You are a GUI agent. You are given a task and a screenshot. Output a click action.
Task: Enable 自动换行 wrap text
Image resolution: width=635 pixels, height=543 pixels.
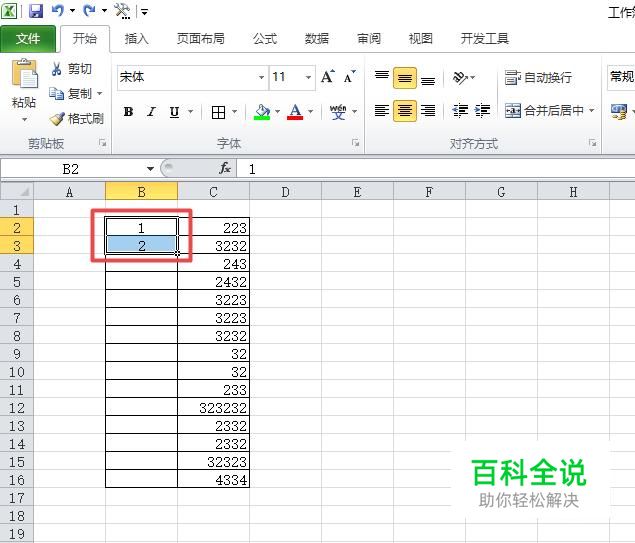click(538, 77)
